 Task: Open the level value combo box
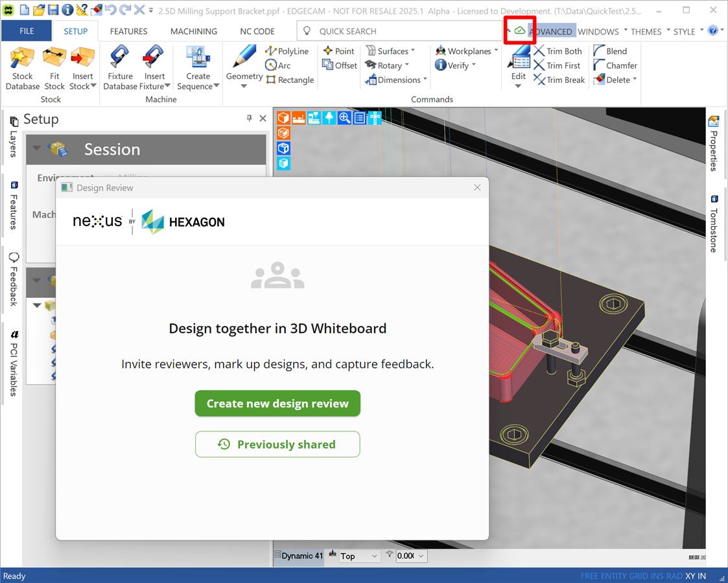[412, 556]
